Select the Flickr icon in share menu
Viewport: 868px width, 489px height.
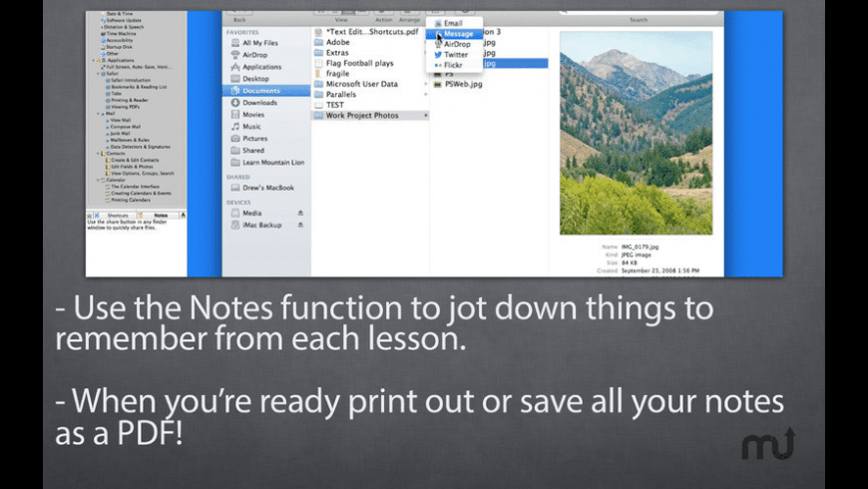point(438,65)
